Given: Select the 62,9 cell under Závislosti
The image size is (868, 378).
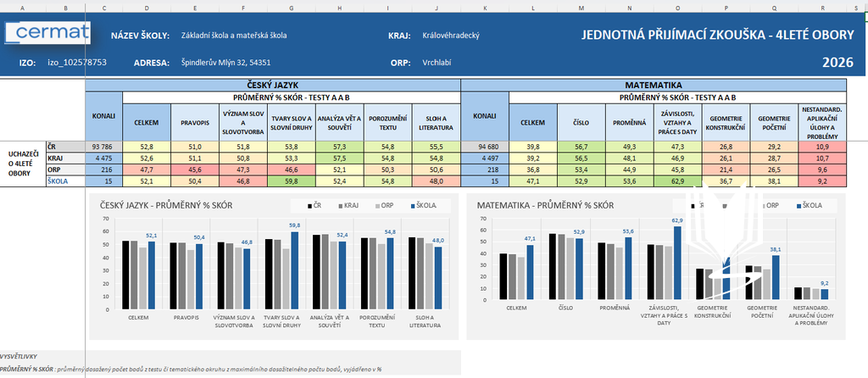Looking at the screenshot, I should (677, 181).
